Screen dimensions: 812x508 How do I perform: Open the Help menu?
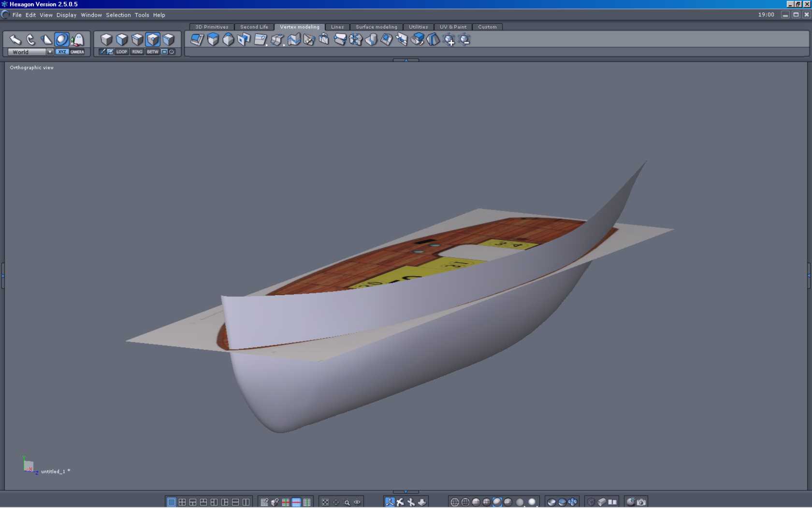(159, 15)
